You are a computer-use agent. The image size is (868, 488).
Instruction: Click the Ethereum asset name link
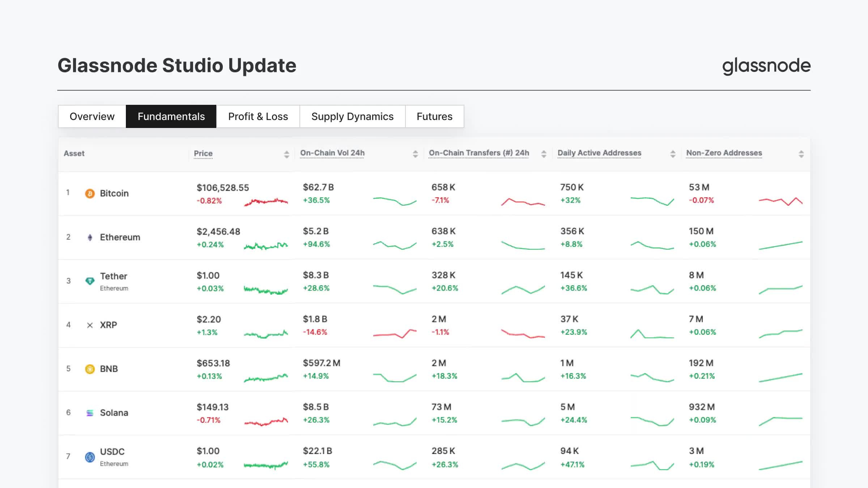click(x=120, y=237)
